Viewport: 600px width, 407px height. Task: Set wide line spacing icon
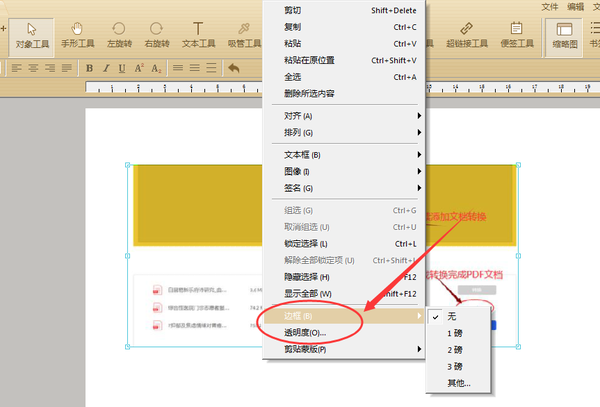tap(212, 68)
